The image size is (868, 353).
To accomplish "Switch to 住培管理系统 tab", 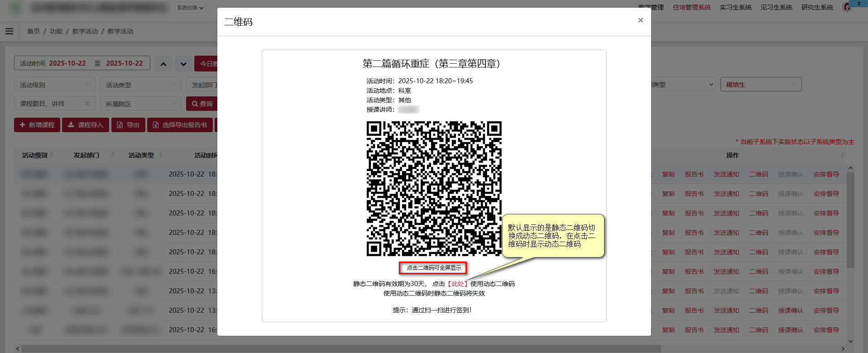I will [691, 7].
